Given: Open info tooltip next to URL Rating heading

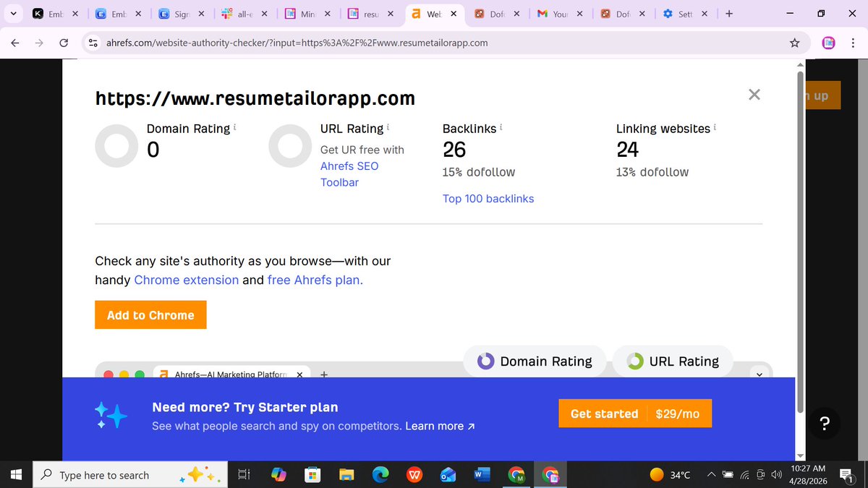Looking at the screenshot, I should pyautogui.click(x=388, y=127).
